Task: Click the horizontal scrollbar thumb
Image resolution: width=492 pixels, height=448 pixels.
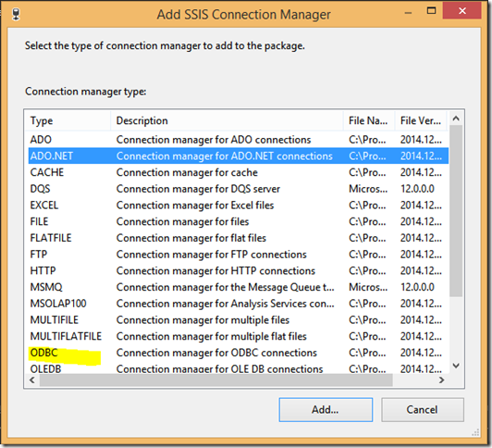Action: tap(215, 380)
